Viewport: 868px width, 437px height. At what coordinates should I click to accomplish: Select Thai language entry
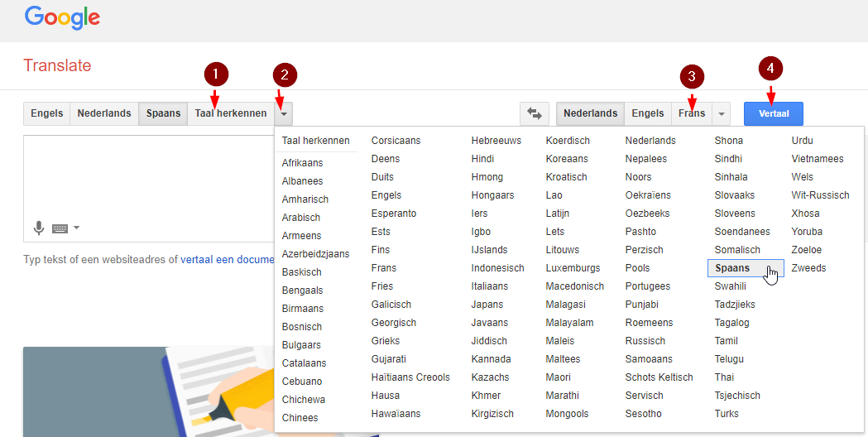(x=724, y=377)
